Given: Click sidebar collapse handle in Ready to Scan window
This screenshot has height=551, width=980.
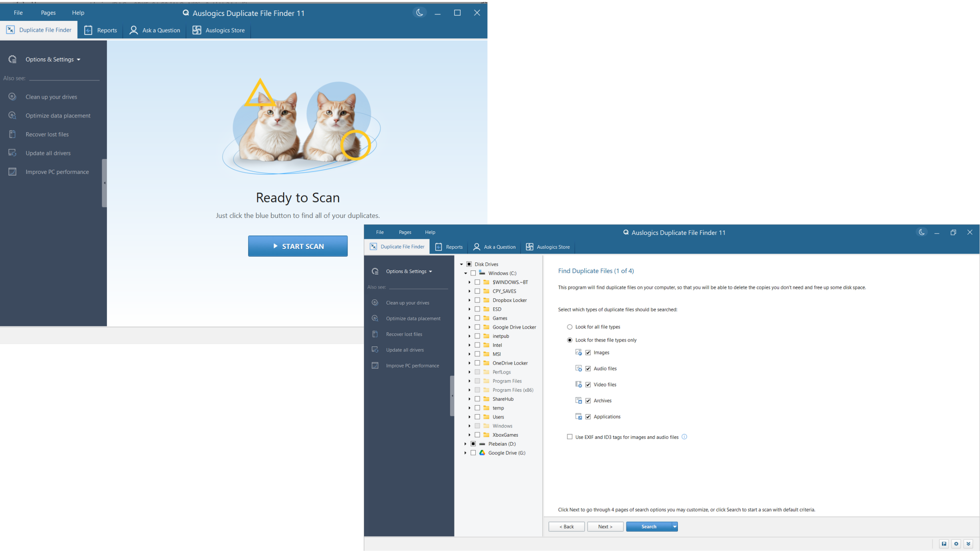Looking at the screenshot, I should pos(105,183).
